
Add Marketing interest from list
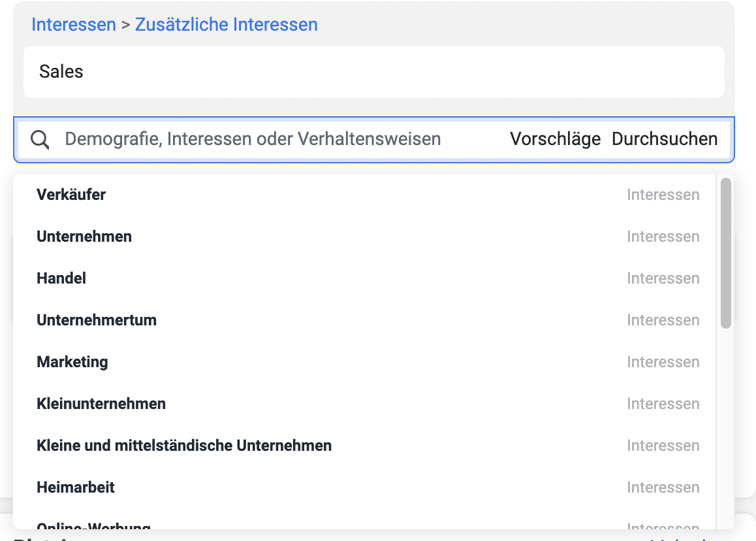tap(72, 362)
